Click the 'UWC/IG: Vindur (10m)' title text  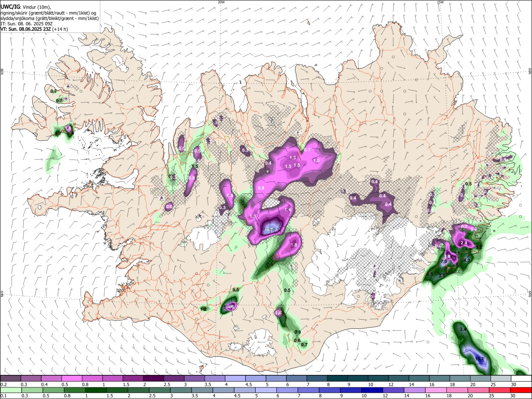[25, 7]
